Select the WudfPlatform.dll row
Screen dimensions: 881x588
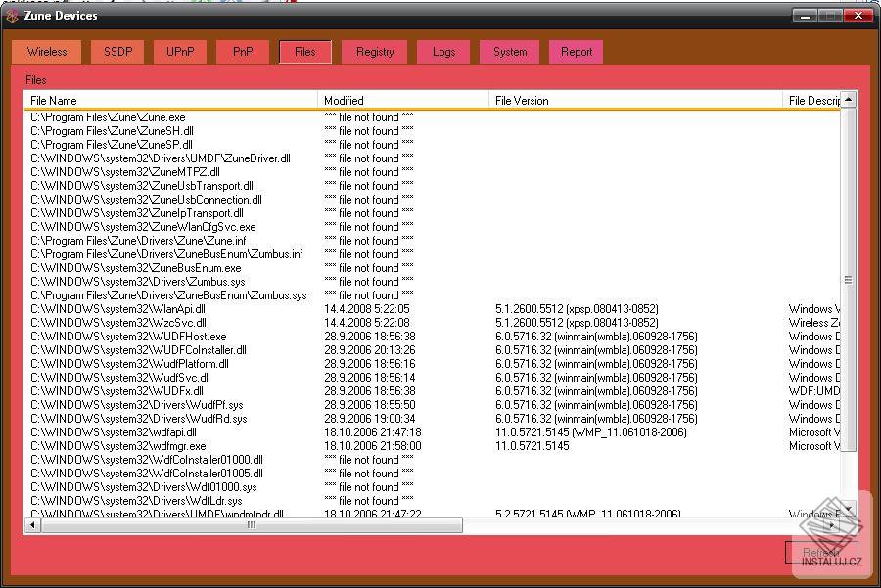[x=433, y=364]
